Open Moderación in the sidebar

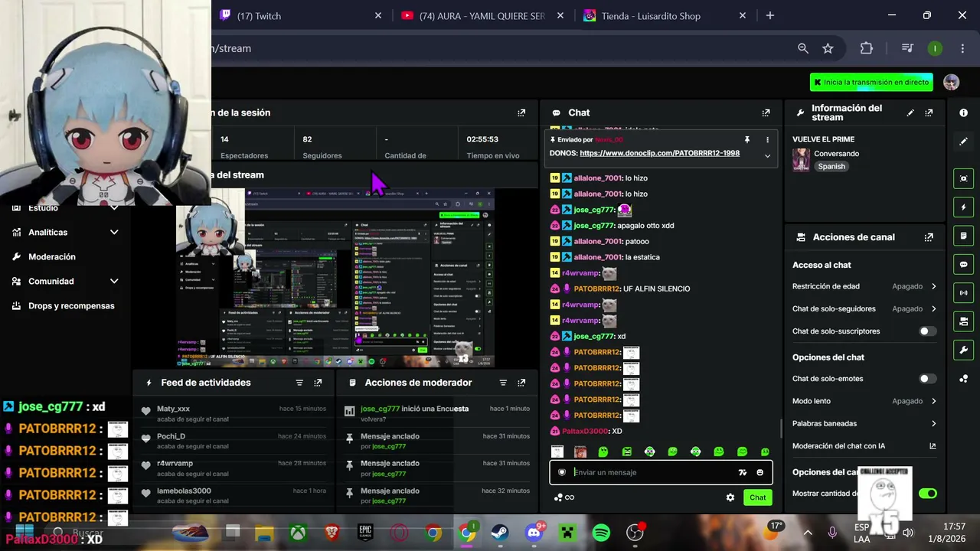pyautogui.click(x=52, y=257)
